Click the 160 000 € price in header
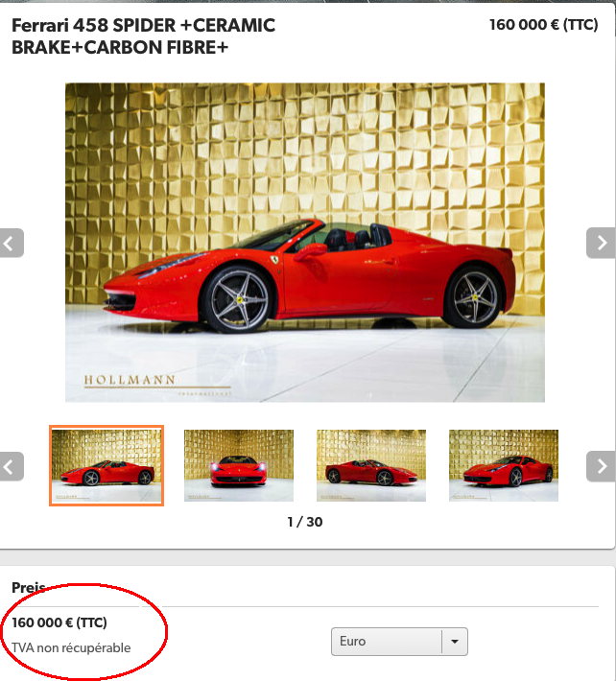The width and height of the screenshot is (616, 681). point(543,25)
